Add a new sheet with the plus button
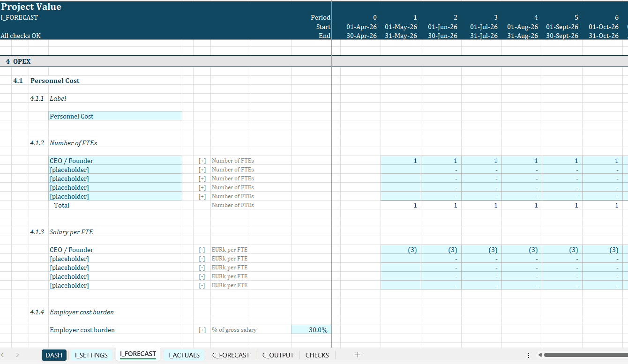Screen dimensions: 628x364 pyautogui.click(x=358, y=355)
